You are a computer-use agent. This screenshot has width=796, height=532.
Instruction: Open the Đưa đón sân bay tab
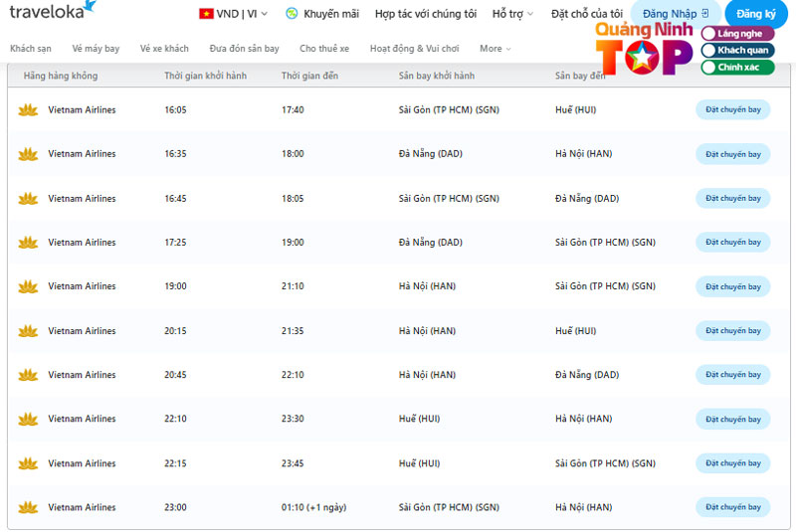click(244, 49)
